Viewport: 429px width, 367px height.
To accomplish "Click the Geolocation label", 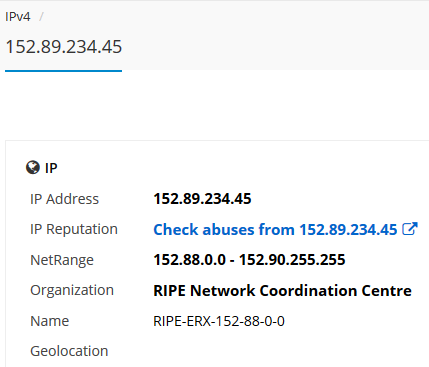I will [x=69, y=351].
